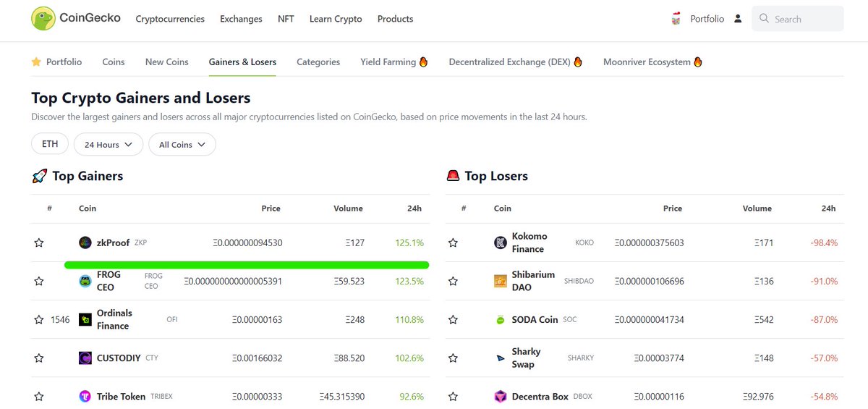The width and height of the screenshot is (868, 409).
Task: Click the SODA Coin icon
Action: pyautogui.click(x=501, y=319)
